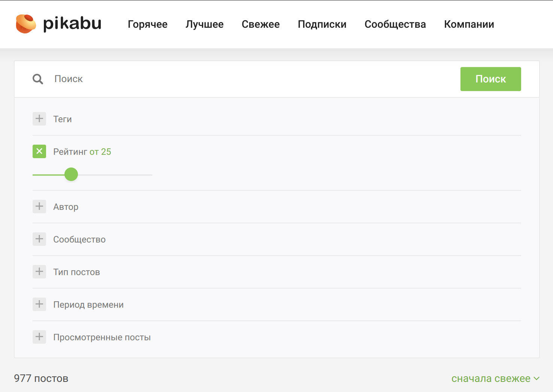553x392 pixels.
Task: Click the Рейтинг от 25 label
Action: [82, 152]
